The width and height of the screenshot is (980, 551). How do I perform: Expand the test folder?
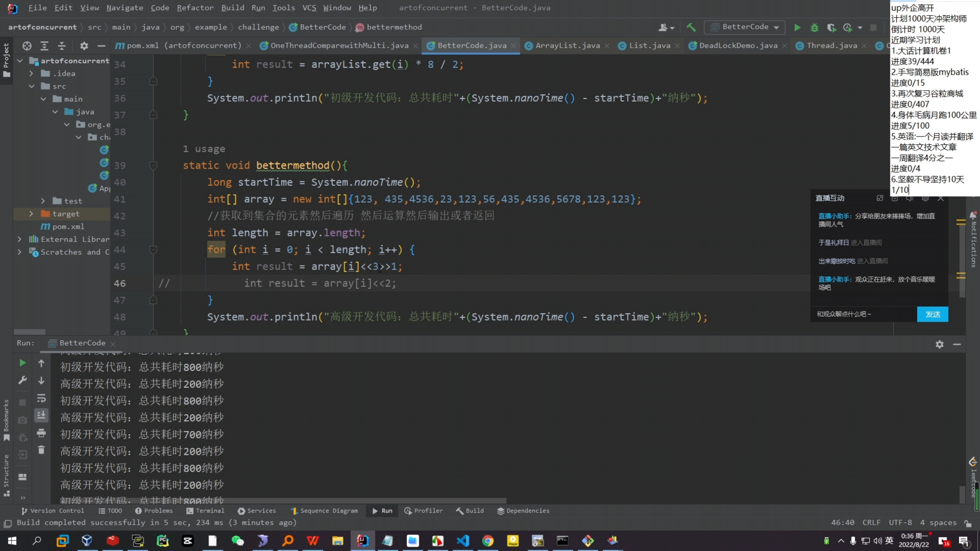43,201
